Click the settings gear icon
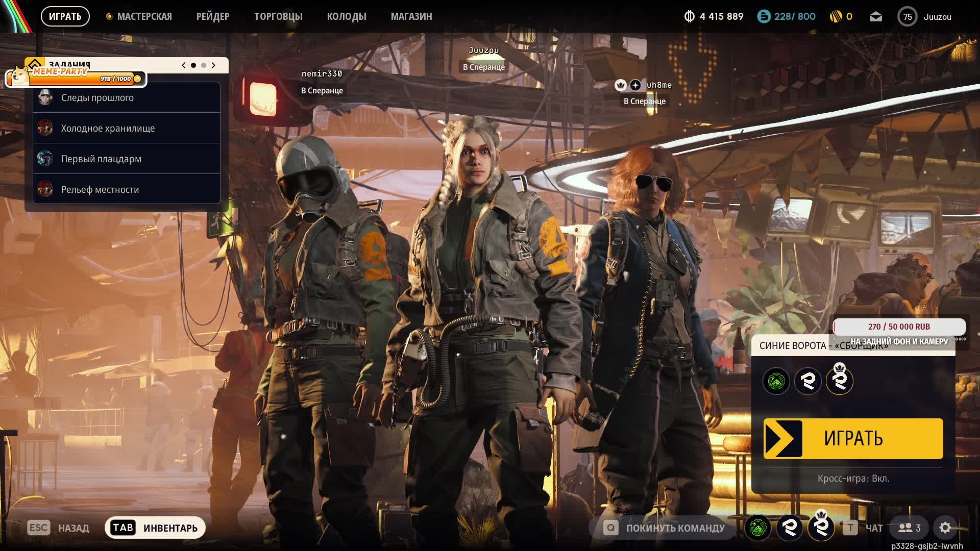The height and width of the screenshot is (551, 980). (945, 528)
